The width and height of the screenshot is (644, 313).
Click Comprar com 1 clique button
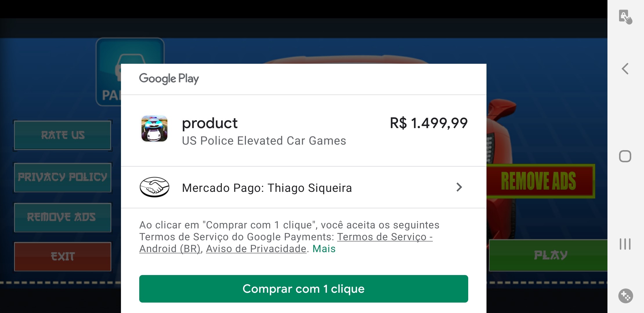coord(303,288)
